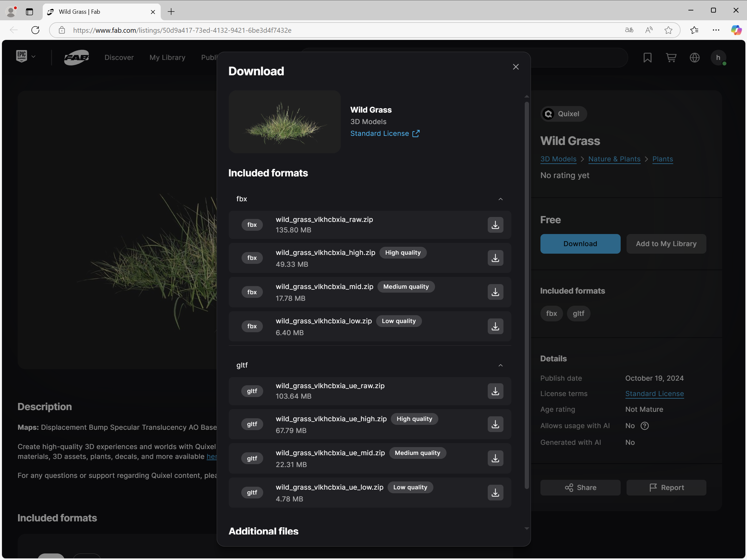
Task: Go to My Library in navigation
Action: (x=167, y=58)
